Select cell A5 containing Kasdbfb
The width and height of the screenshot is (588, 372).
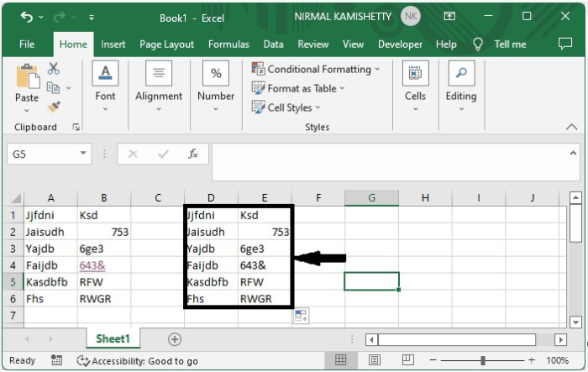(50, 282)
